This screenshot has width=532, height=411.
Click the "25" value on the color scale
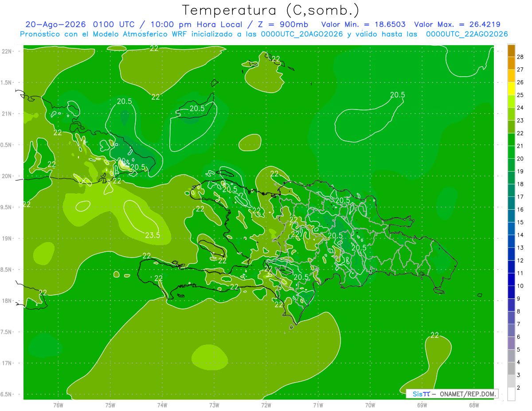tap(520, 95)
